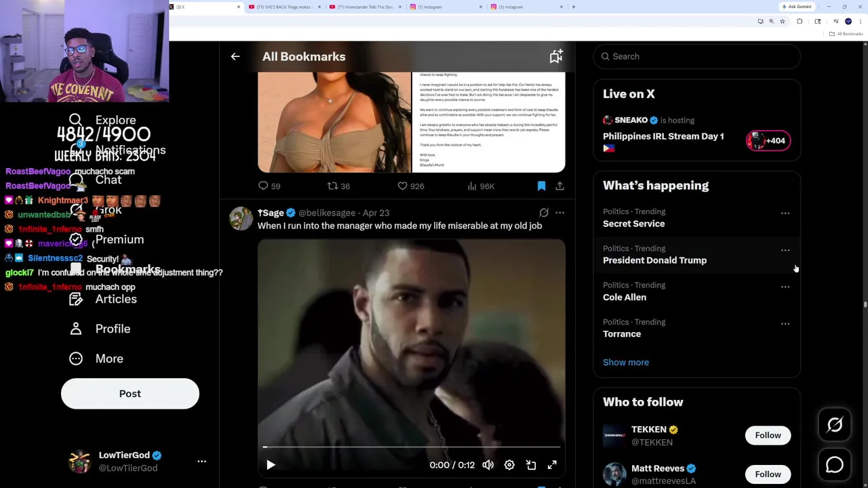Open the Matt Reeves profile avatar
Screen dimensions: 868x488
(x=614, y=474)
